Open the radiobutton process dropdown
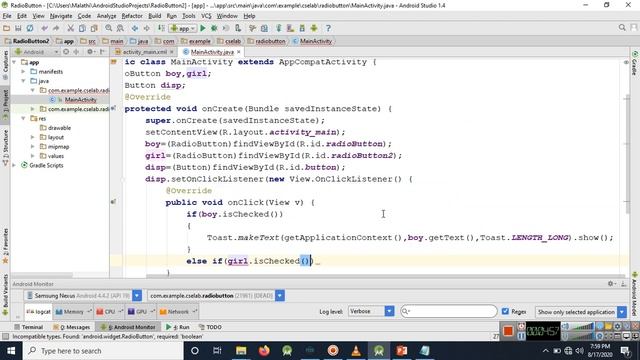Viewport: 640px width, 360px height. coord(280,296)
